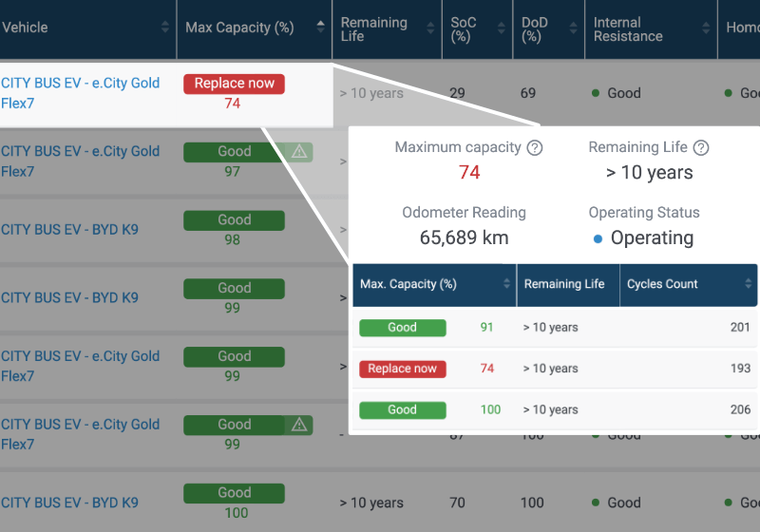Open CITY BUS EV - BYD K9 link with capacity 98
This screenshot has height=532, width=760.
tap(69, 229)
